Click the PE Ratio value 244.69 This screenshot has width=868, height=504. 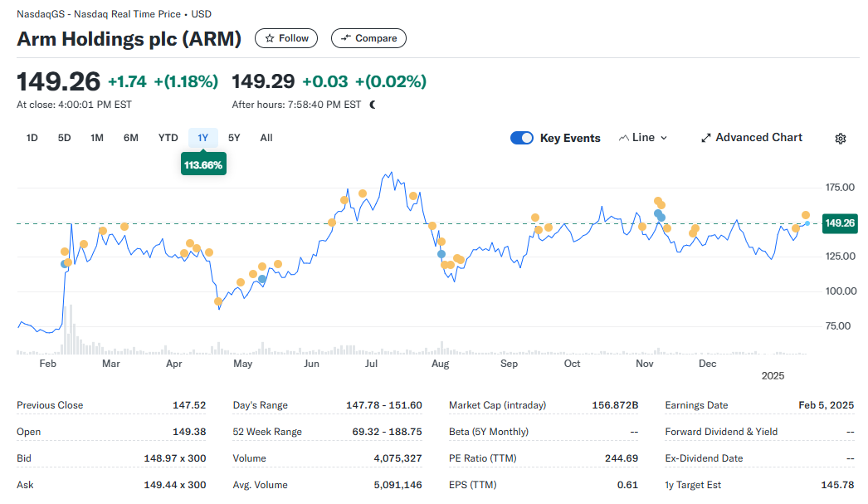(x=621, y=458)
